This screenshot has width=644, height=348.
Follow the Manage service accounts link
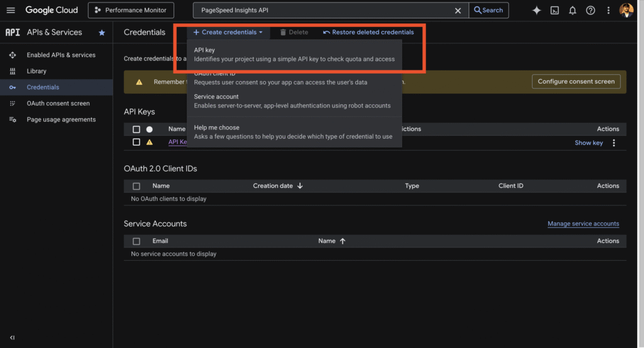[583, 224]
